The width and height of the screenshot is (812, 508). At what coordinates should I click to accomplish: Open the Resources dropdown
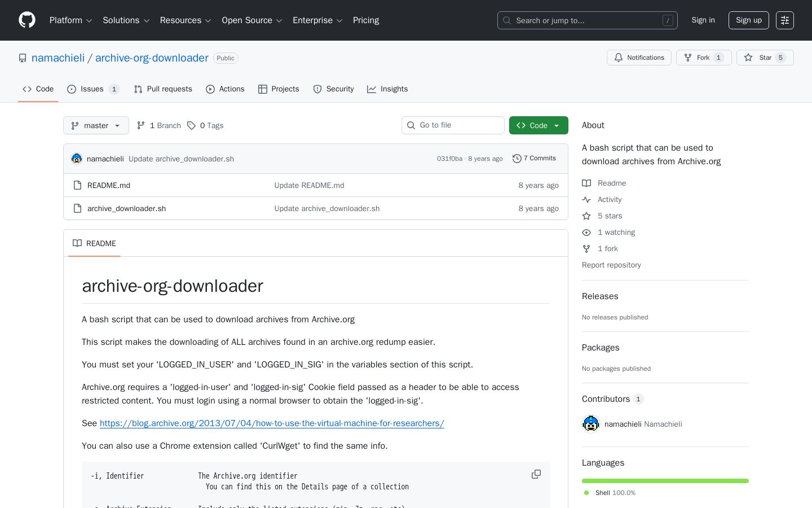186,20
